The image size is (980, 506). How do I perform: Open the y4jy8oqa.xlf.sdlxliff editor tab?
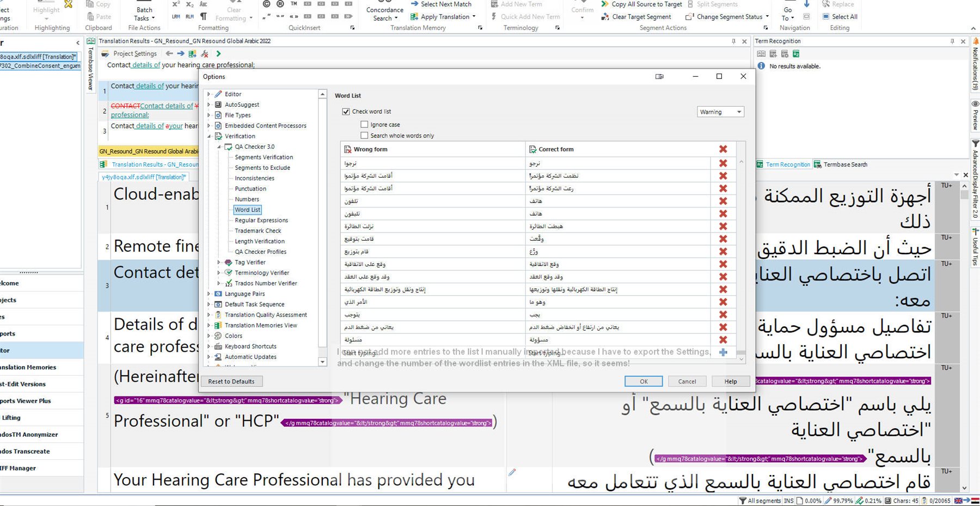click(144, 177)
